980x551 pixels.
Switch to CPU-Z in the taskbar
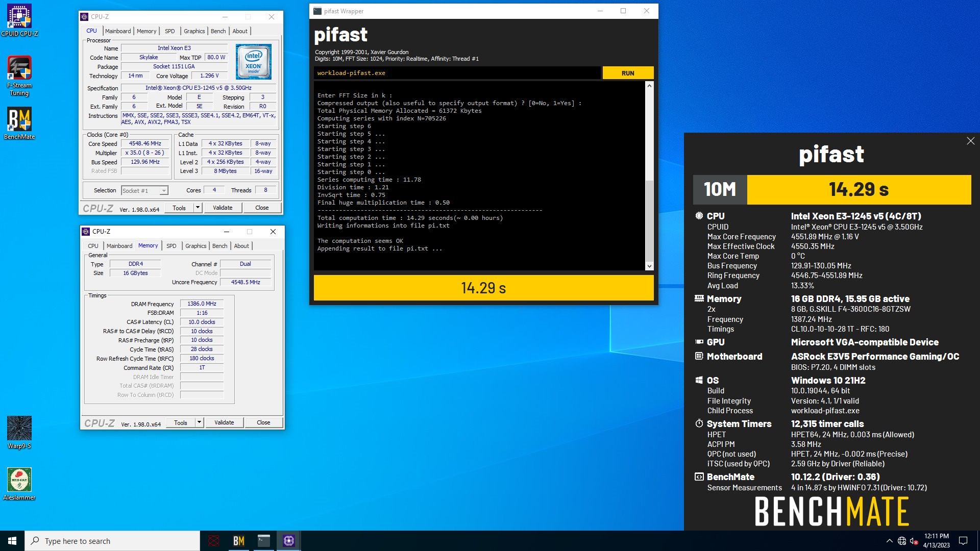point(289,541)
